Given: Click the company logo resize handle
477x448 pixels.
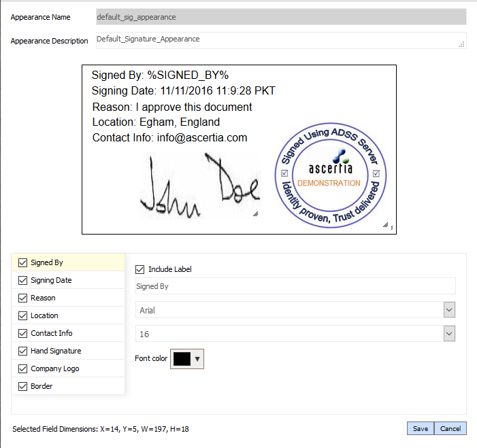Looking at the screenshot, I should [x=384, y=224].
